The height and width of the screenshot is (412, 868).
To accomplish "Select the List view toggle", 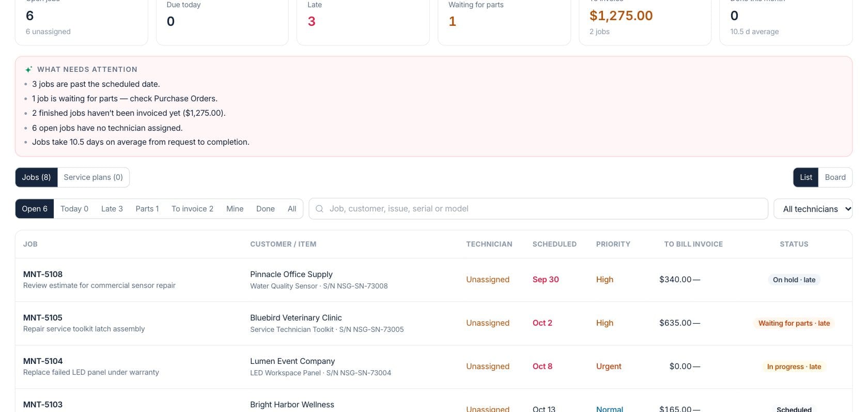I will click(x=806, y=177).
